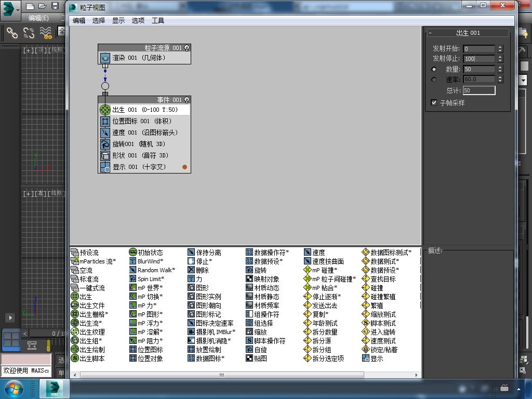This screenshot has height=399, width=532.
Task: Adjust the 速率 spinner arrows
Action: click(500, 79)
